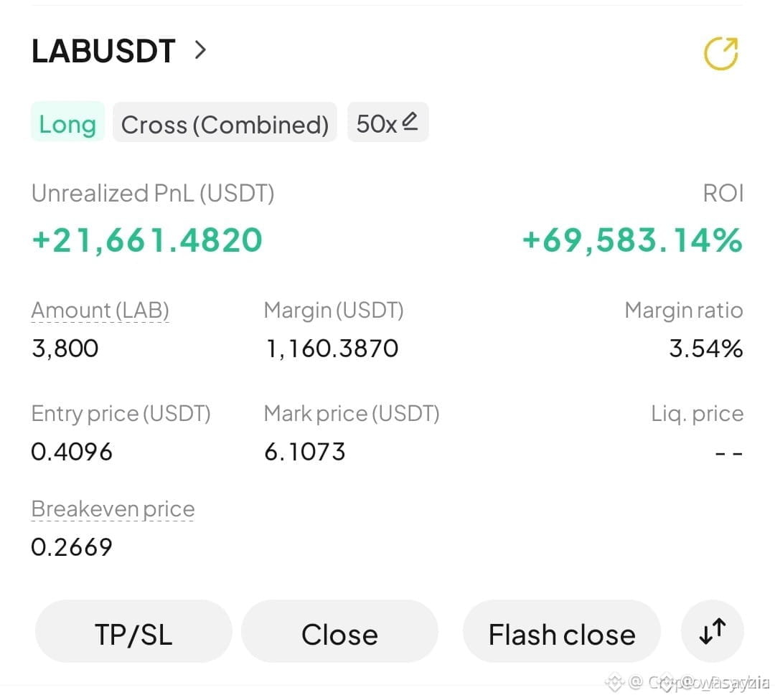The image size is (775, 700).
Task: Tap the watermark logo icon at bottom
Action: 615,682
